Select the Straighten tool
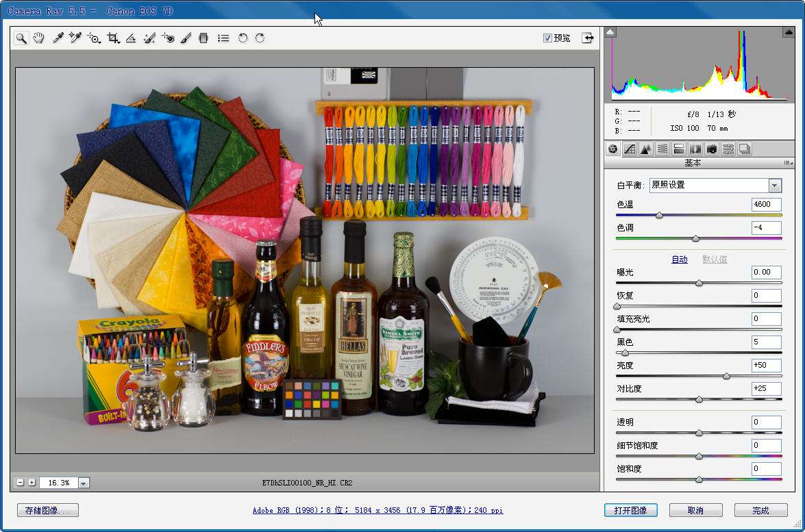 click(x=131, y=38)
